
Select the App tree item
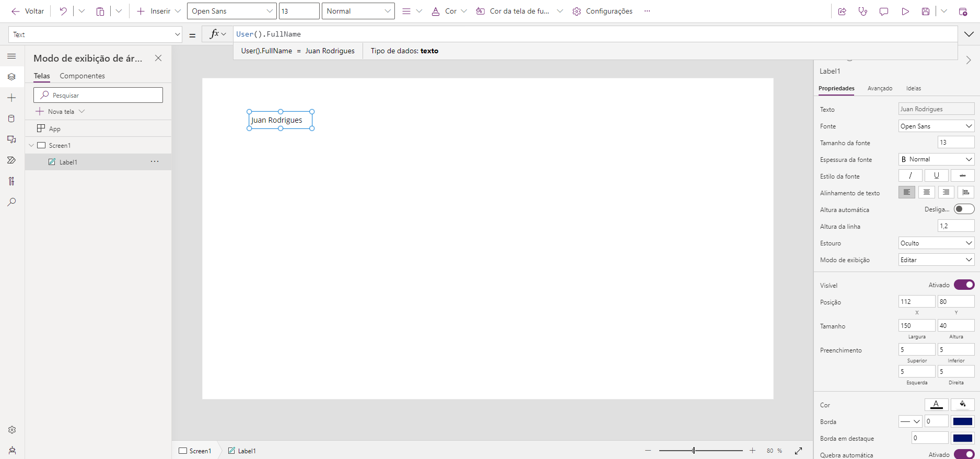[x=98, y=128]
